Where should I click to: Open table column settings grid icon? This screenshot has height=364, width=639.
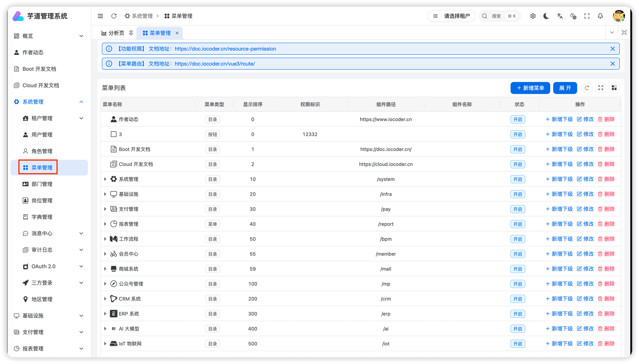[614, 88]
